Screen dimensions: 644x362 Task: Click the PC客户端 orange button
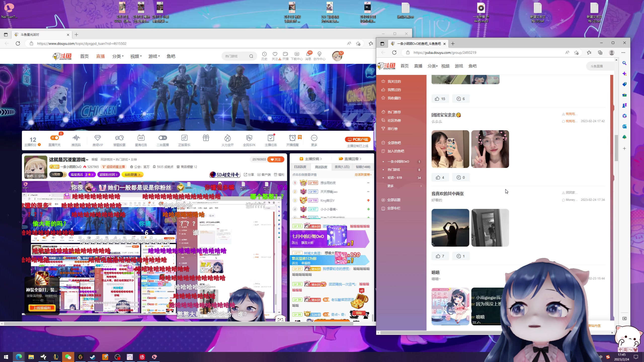tap(358, 139)
